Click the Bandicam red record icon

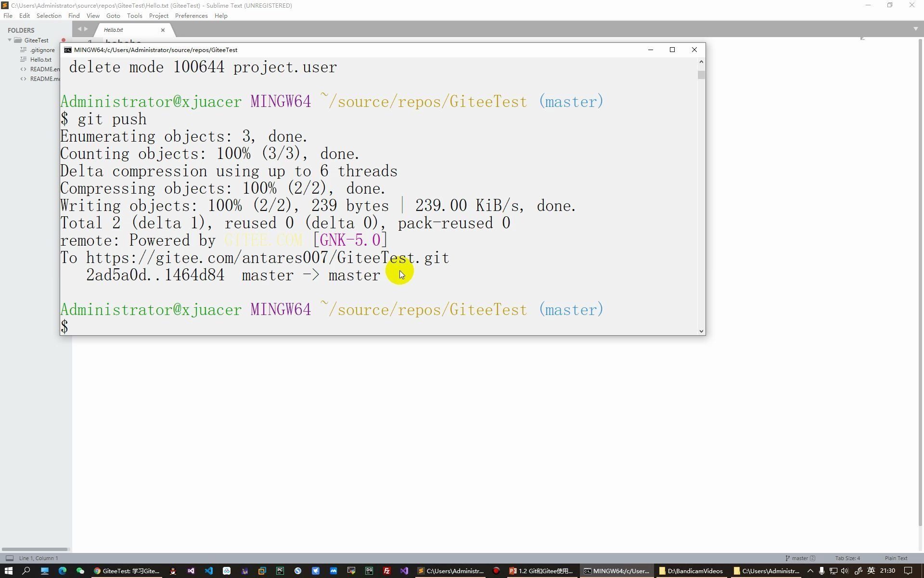pyautogui.click(x=496, y=571)
